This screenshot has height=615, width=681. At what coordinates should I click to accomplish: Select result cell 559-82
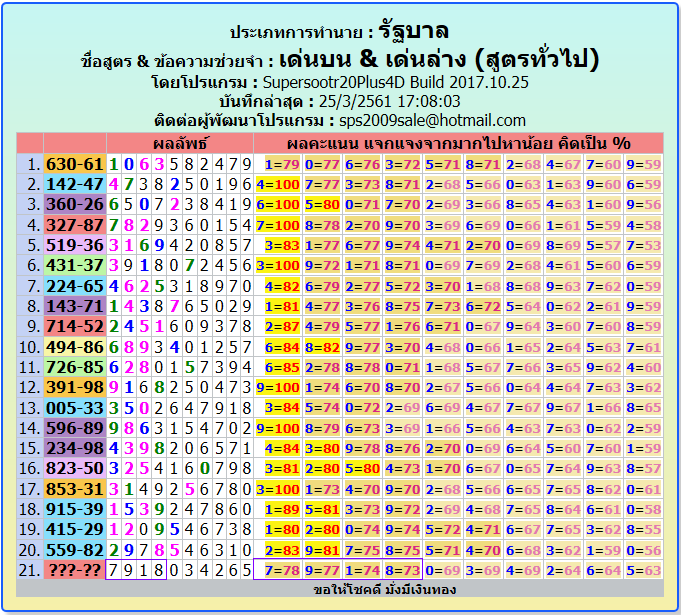[75, 550]
